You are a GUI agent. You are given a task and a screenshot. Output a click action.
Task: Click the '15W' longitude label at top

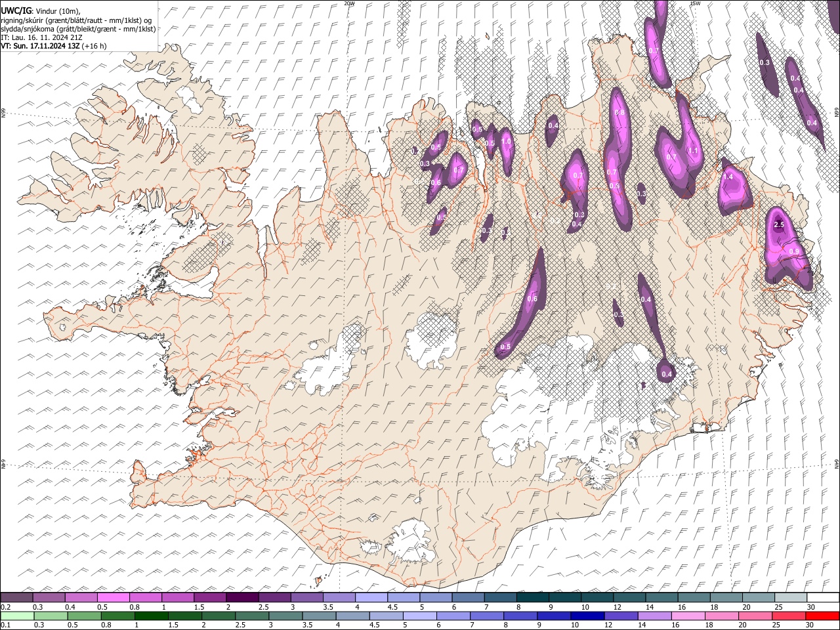(695, 3)
